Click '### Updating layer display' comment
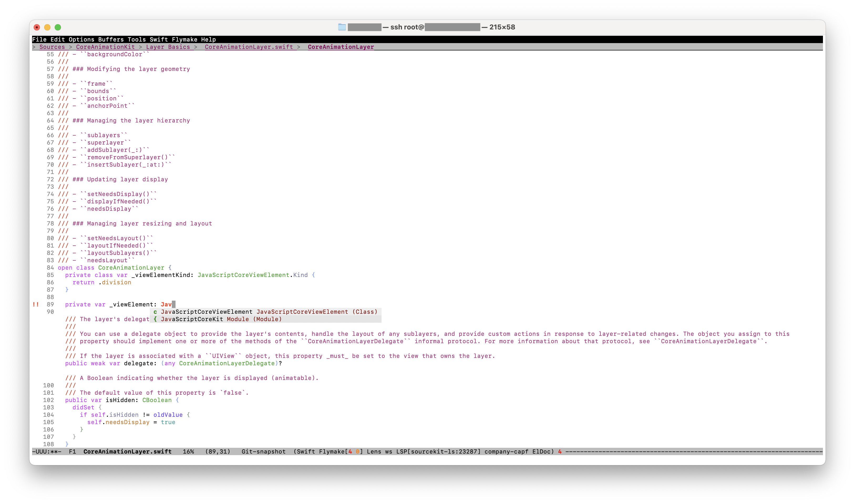855x504 pixels. click(120, 179)
